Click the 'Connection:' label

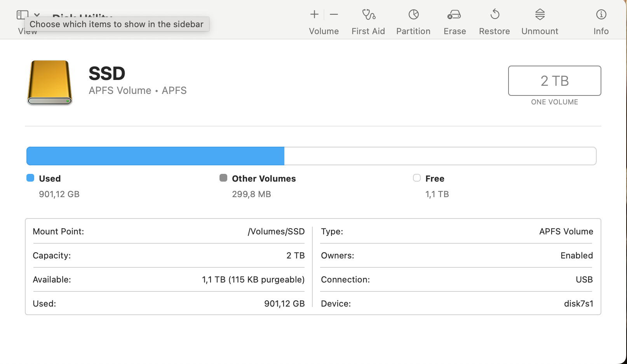point(345,279)
